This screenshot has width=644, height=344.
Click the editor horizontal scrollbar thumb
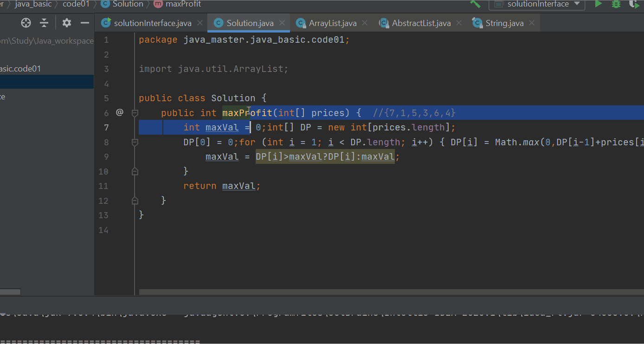point(392,292)
